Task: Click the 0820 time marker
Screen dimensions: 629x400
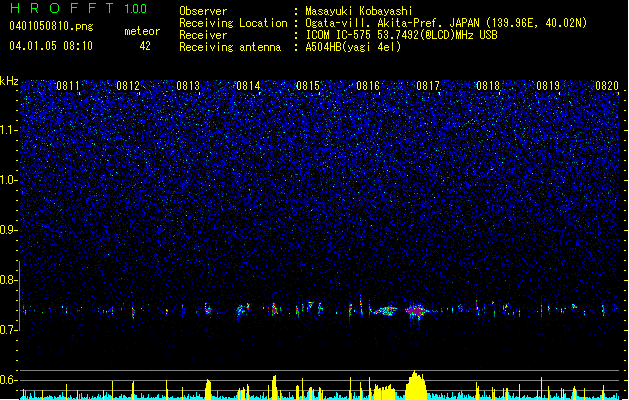Action: (x=607, y=86)
